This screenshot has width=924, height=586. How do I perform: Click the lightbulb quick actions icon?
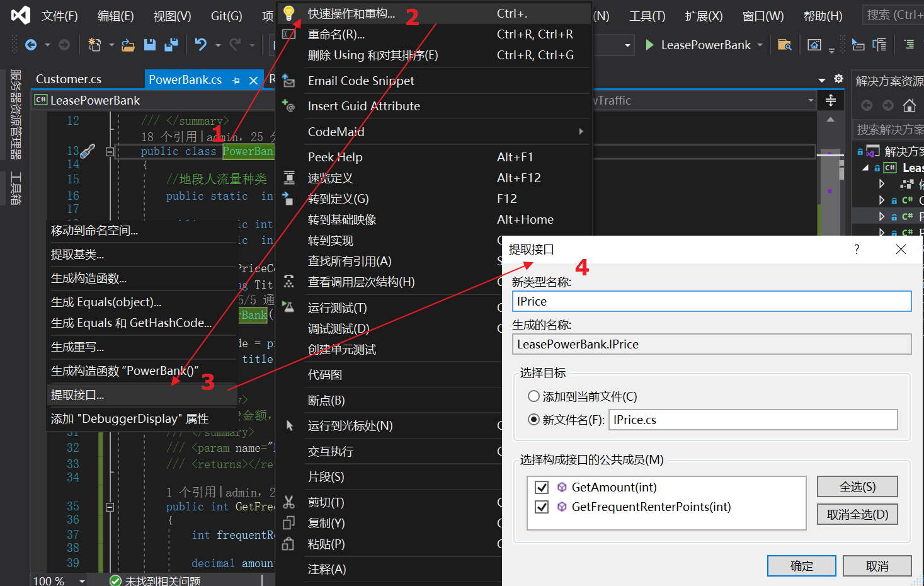(x=288, y=13)
